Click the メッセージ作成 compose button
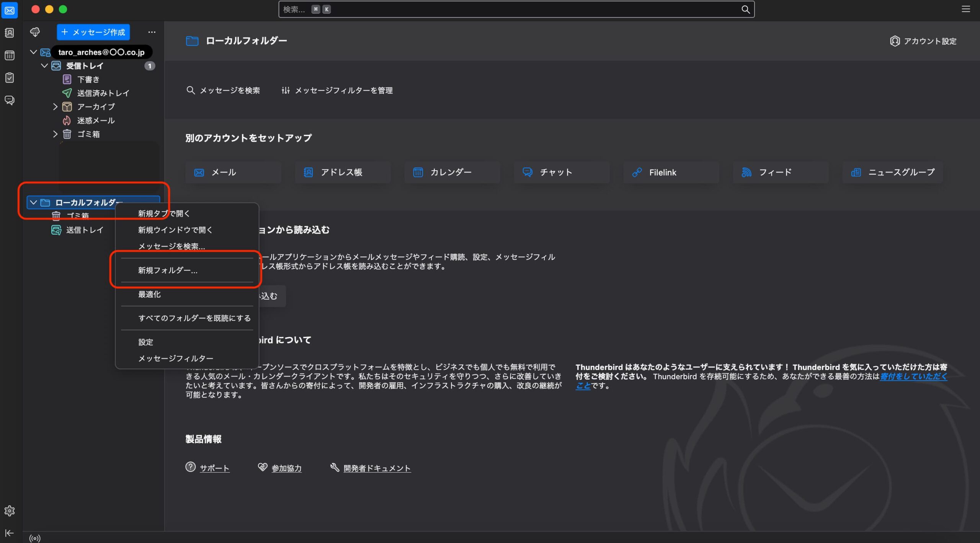This screenshot has height=543, width=980. pyautogui.click(x=93, y=32)
